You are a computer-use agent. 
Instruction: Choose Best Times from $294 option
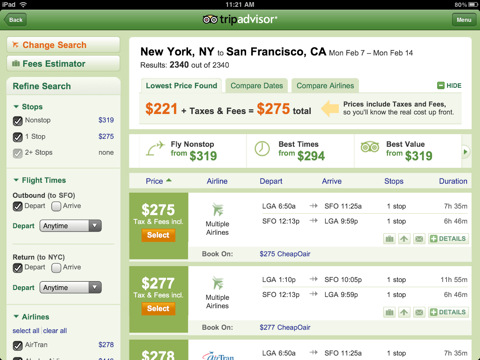[301, 151]
